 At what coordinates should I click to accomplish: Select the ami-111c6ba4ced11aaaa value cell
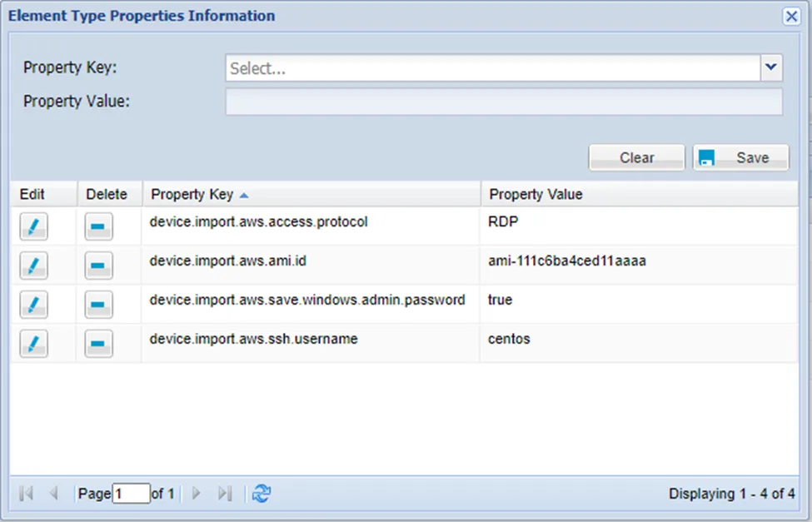point(639,265)
